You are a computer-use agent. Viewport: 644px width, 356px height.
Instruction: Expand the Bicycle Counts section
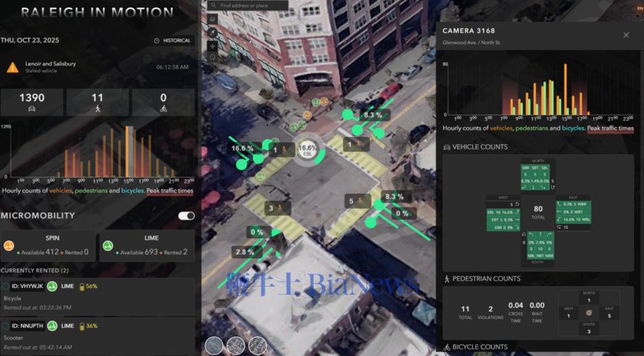[x=479, y=347]
